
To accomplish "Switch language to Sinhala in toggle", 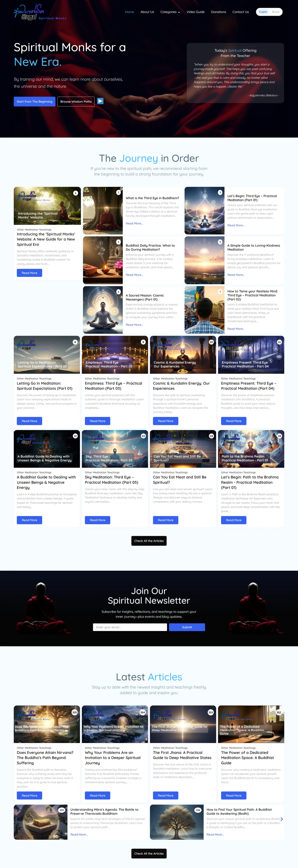I will [276, 12].
